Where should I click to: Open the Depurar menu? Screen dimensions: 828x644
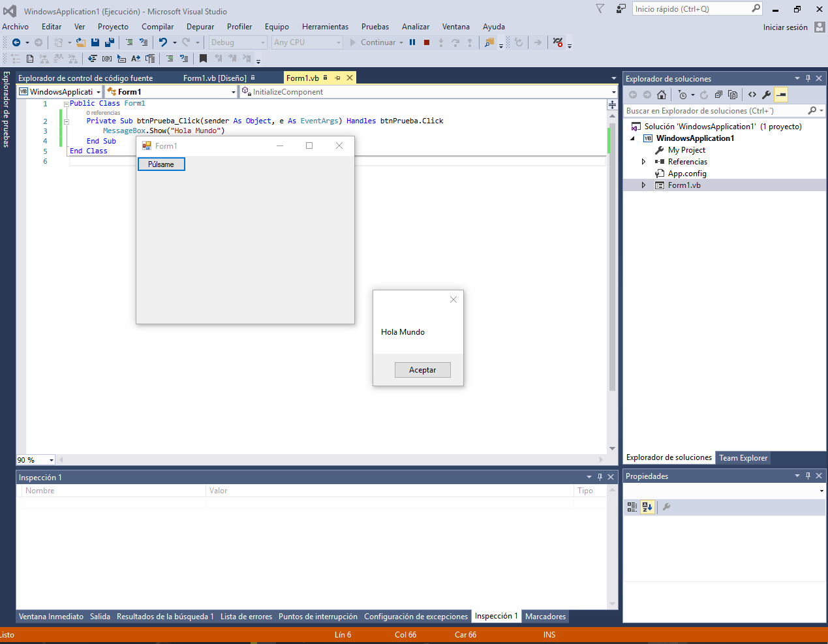click(200, 27)
